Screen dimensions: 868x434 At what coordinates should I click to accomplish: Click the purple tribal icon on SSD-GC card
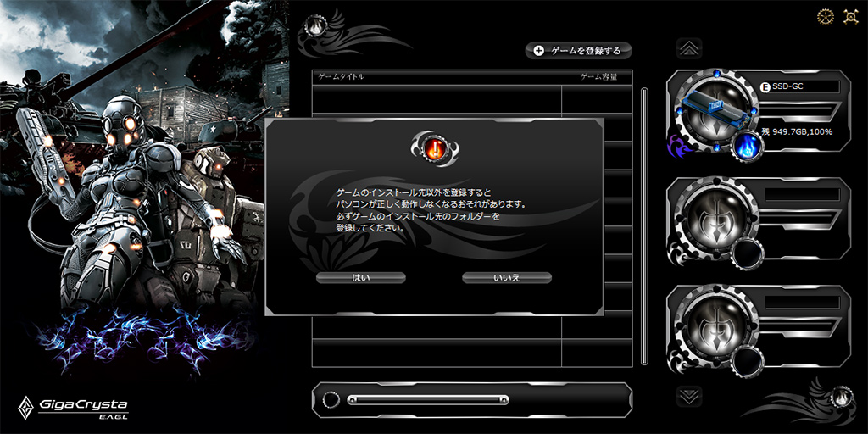coord(678,146)
